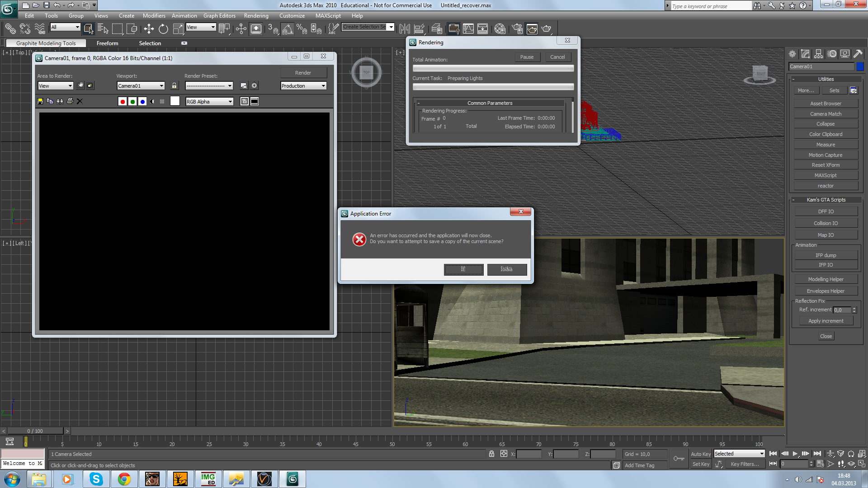
Task: Toggle the viewport lock in render window
Action: 174,86
